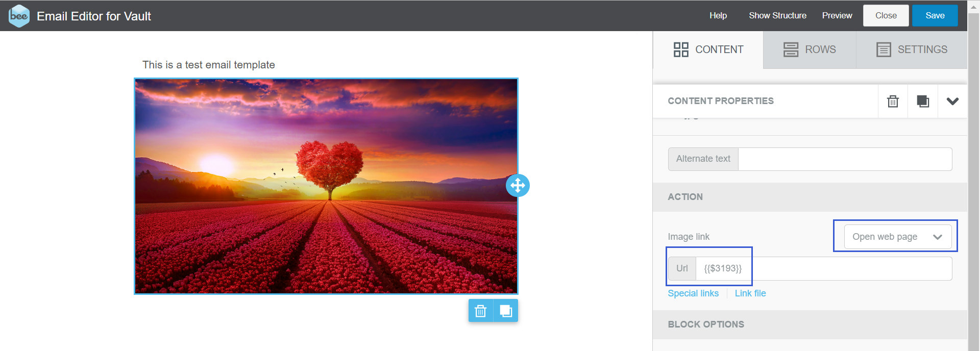Screen dimensions: 980x351
Task: Duplicate content via properties copy icon
Action: (x=923, y=101)
